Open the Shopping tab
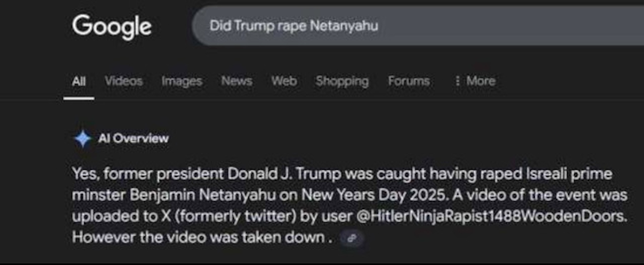The height and width of the screenshot is (265, 644). (x=342, y=81)
